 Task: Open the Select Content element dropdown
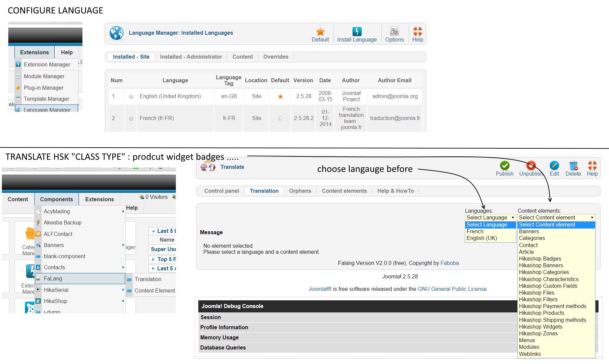(556, 218)
